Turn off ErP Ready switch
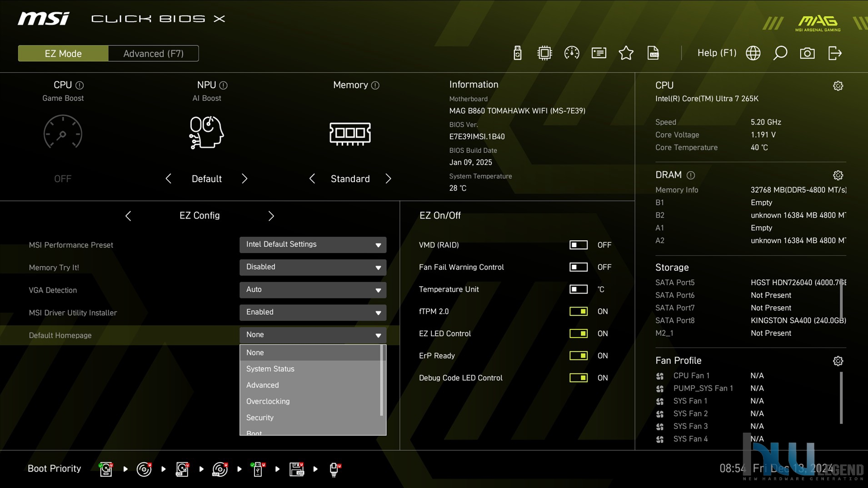The width and height of the screenshot is (868, 488). 578,356
